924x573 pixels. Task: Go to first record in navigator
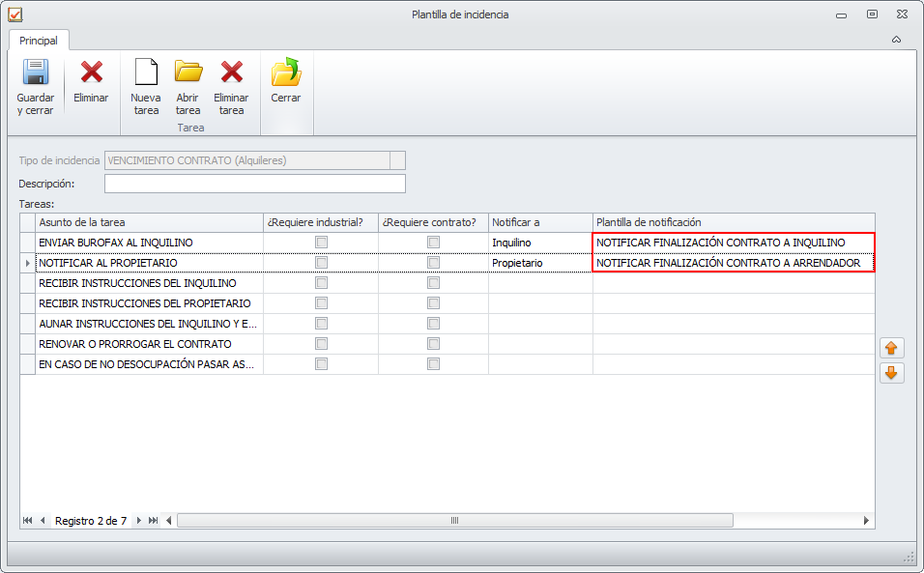pos(27,520)
